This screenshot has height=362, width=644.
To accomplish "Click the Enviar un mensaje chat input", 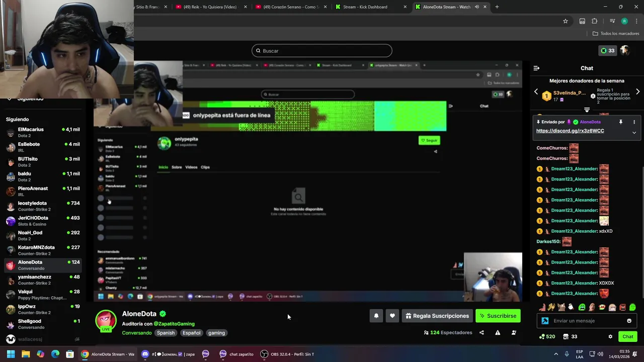I will coord(587,321).
